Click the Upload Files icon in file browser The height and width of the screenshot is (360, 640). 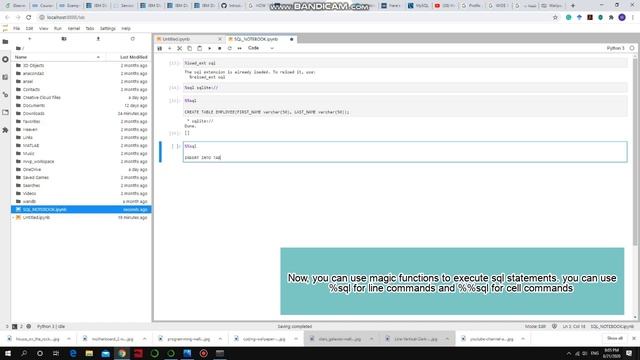tap(98, 39)
